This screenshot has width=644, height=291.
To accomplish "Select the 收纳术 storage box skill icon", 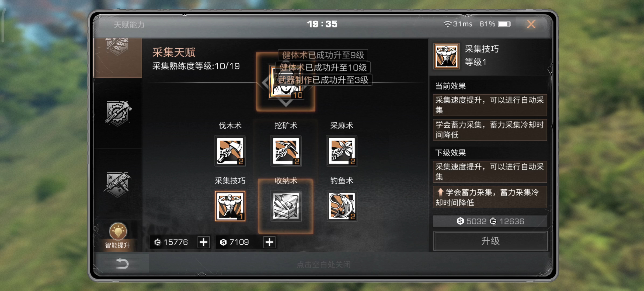I will point(286,206).
